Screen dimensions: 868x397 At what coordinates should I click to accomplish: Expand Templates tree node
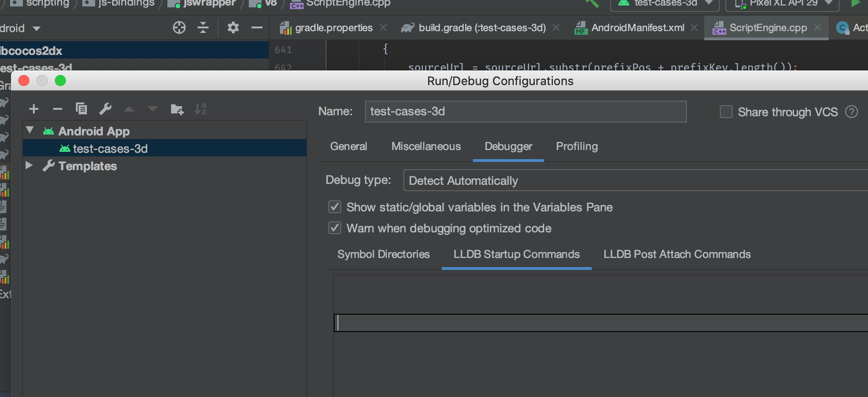[29, 165]
